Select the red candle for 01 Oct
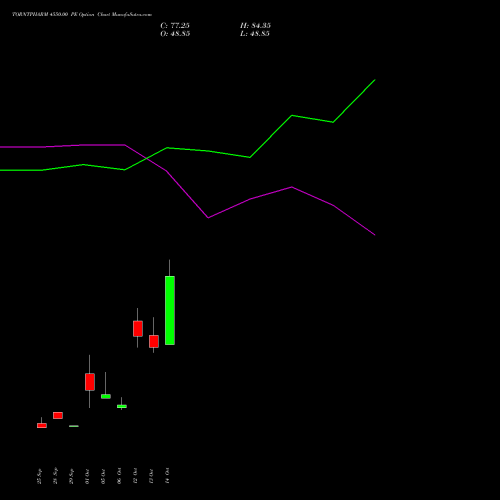The width and height of the screenshot is (500, 500). click(90, 382)
